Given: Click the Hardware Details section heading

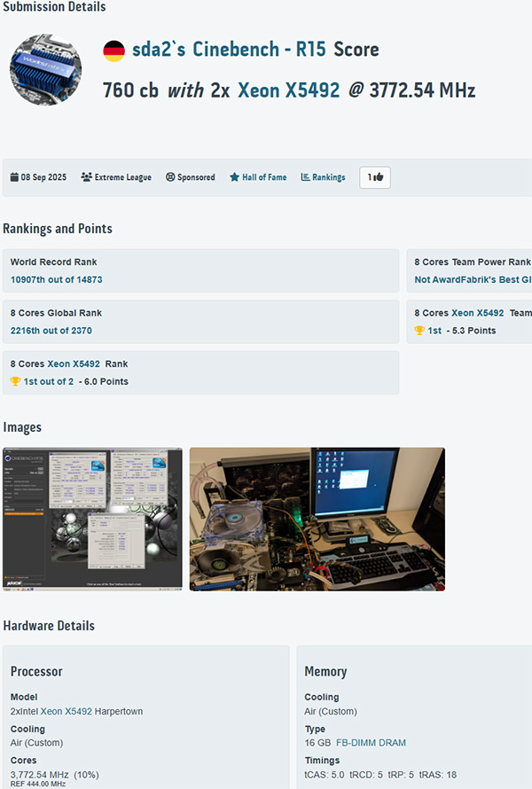Looking at the screenshot, I should click(49, 626).
